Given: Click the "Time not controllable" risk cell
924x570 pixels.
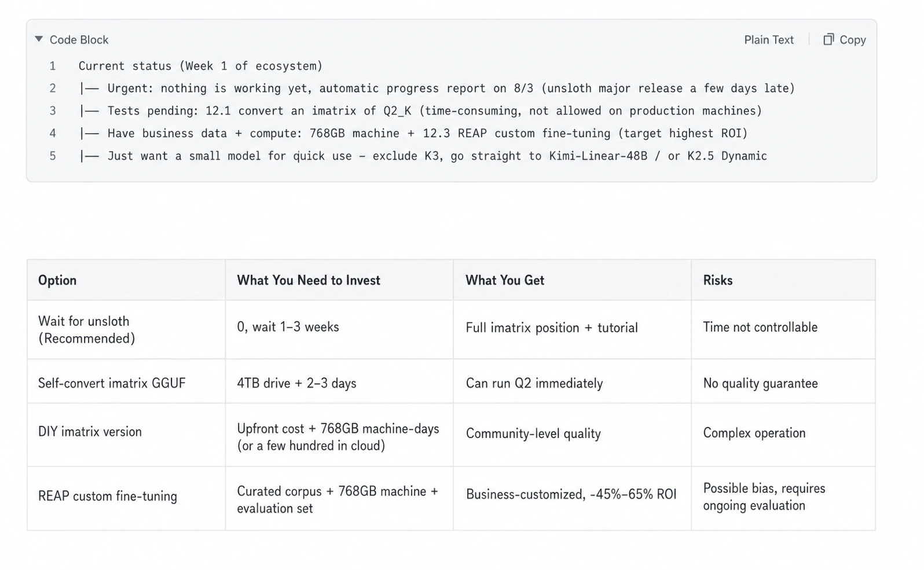Looking at the screenshot, I should (x=783, y=329).
